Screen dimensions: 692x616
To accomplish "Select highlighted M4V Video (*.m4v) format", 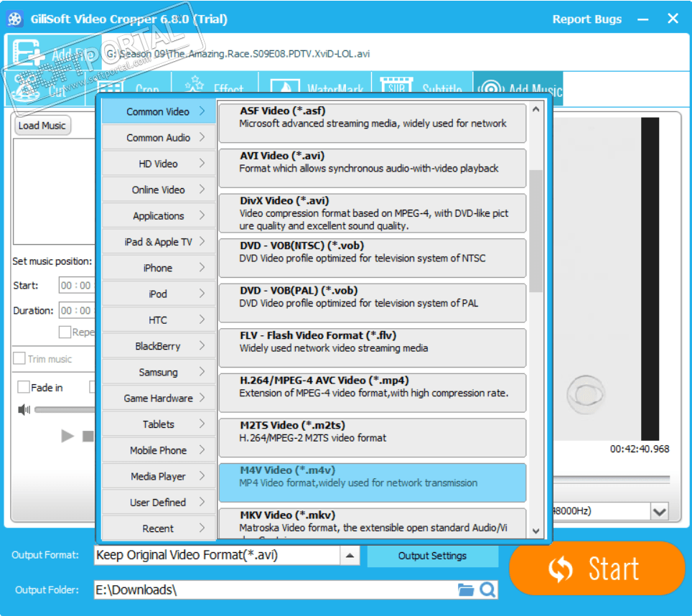I will coord(373,482).
